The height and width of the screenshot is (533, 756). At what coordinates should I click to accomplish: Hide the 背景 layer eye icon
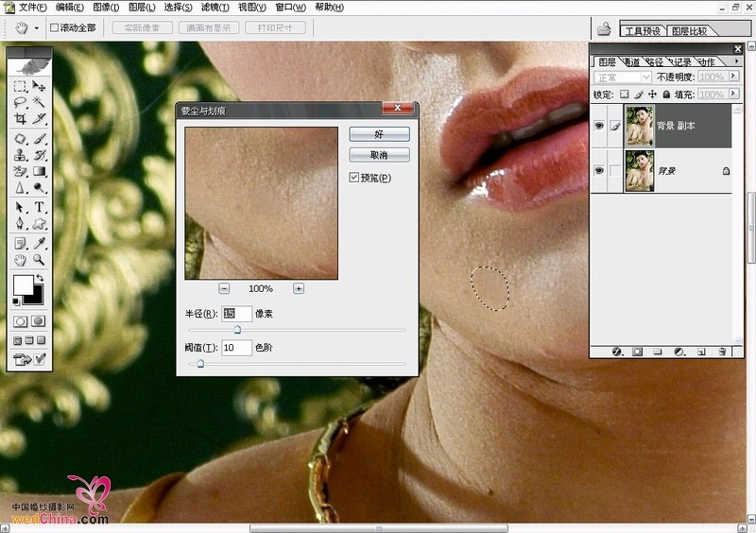pos(599,171)
